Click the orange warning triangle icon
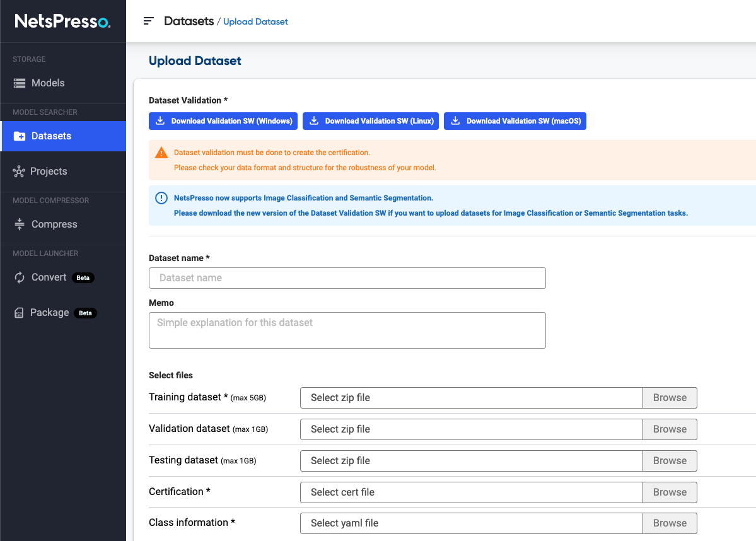Screen dimensions: 756x541 tap(161, 153)
